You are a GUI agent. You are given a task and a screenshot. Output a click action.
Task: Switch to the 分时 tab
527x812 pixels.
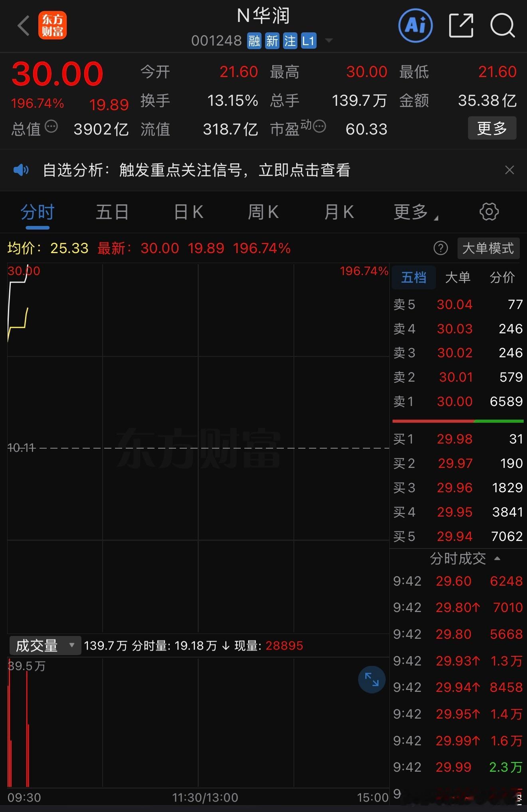click(x=38, y=212)
